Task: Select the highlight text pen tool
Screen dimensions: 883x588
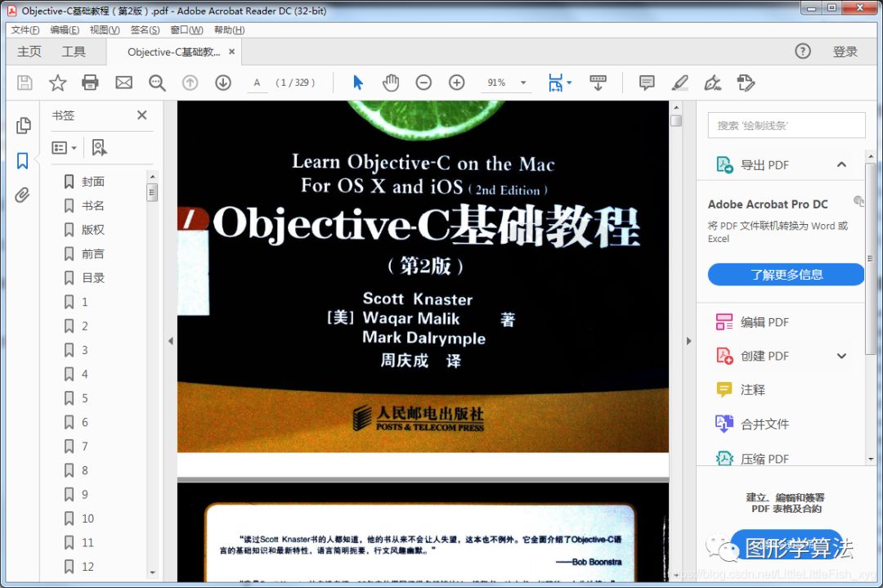Action: click(679, 83)
